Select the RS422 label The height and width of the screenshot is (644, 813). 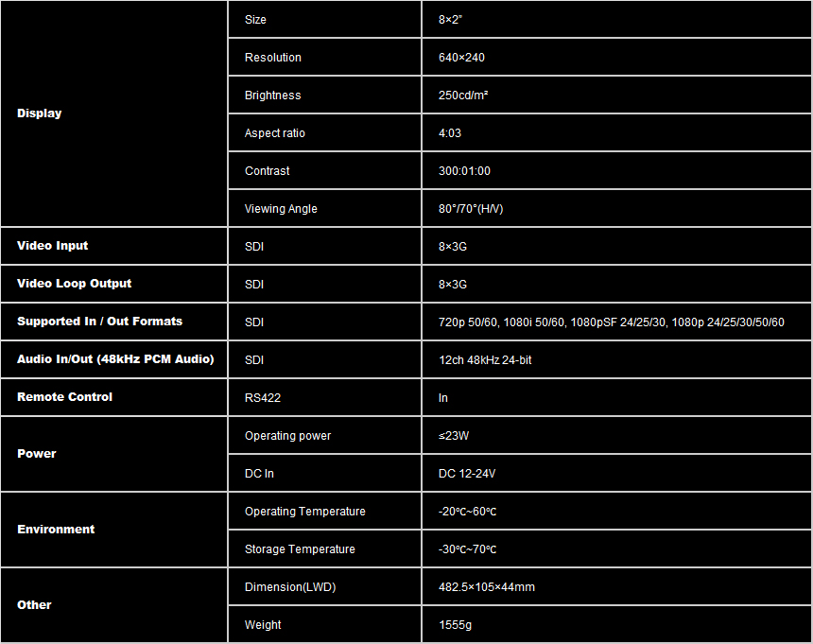pos(262,398)
